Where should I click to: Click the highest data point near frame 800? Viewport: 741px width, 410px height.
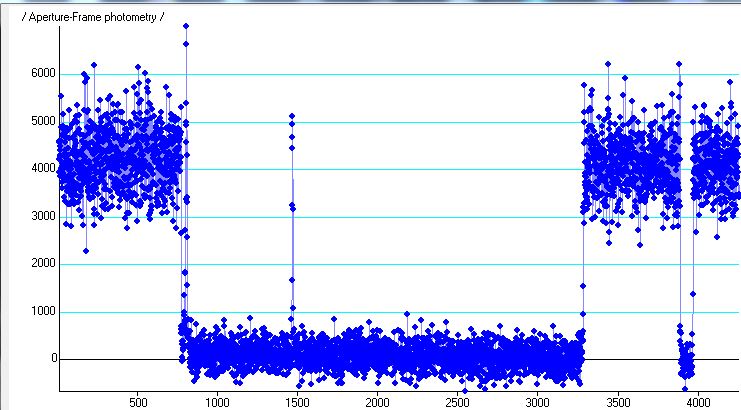(x=186, y=26)
